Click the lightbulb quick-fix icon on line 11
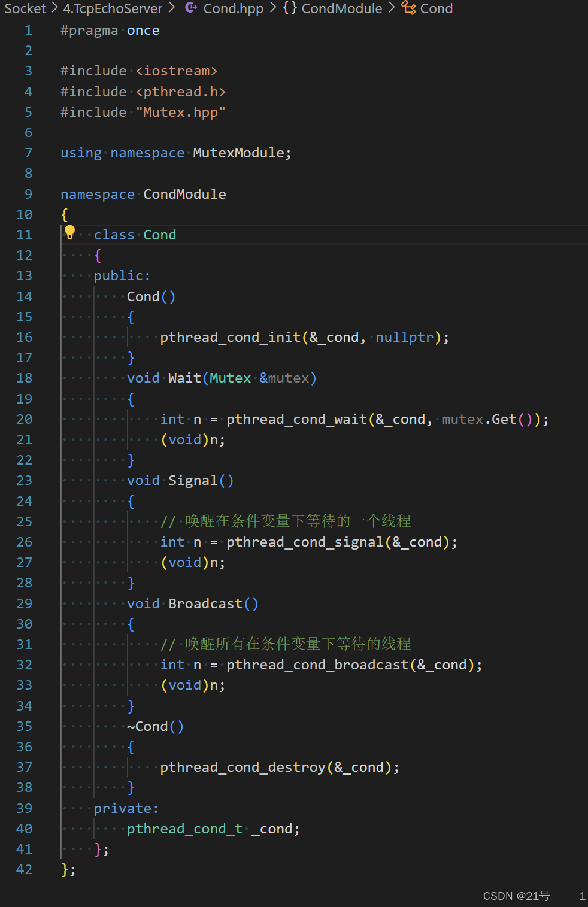Viewport: 588px width, 907px height. [x=69, y=232]
